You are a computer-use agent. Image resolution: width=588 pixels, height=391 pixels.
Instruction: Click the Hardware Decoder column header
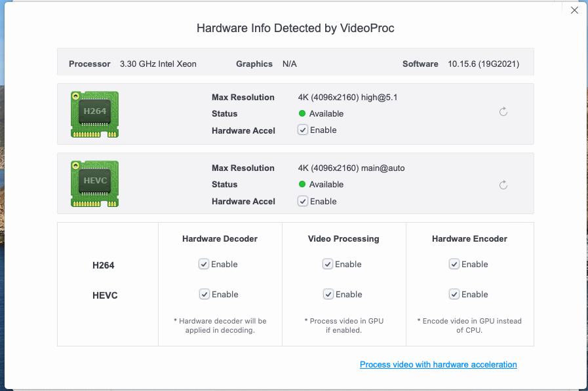point(220,238)
